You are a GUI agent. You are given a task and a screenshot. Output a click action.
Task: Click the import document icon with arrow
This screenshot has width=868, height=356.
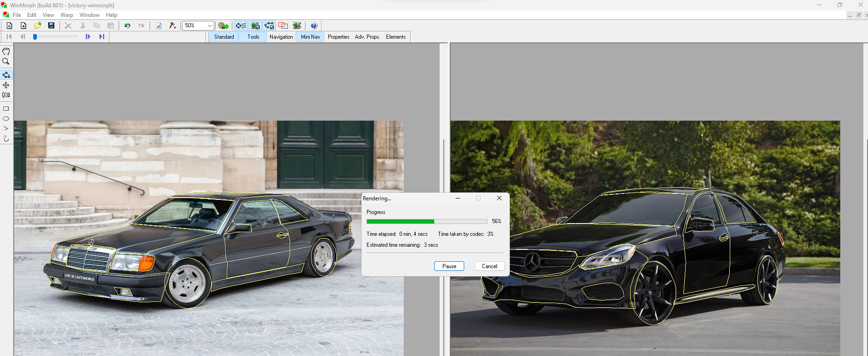23,25
